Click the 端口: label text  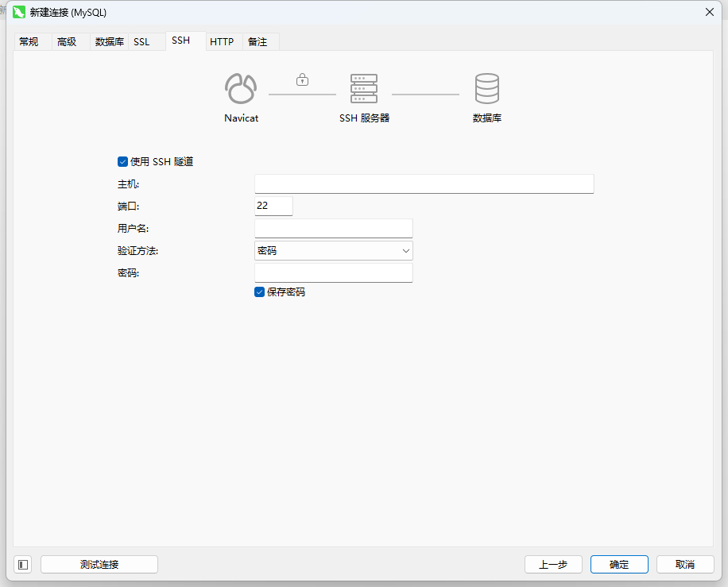pyautogui.click(x=128, y=206)
